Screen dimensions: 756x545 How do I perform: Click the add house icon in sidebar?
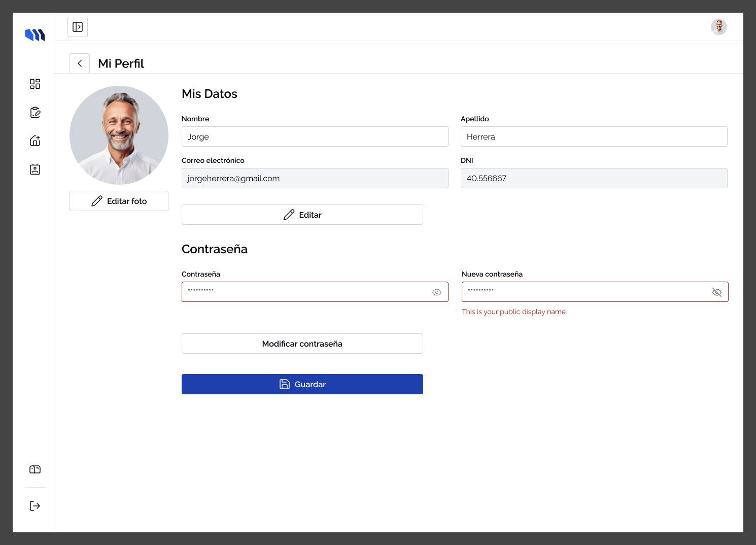click(x=35, y=141)
